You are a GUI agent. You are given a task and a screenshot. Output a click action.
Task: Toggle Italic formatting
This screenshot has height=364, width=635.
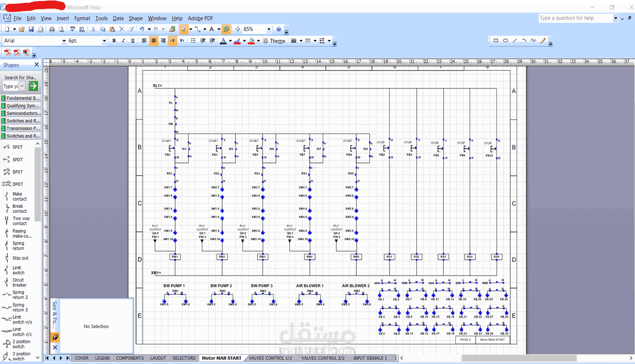[x=123, y=41]
